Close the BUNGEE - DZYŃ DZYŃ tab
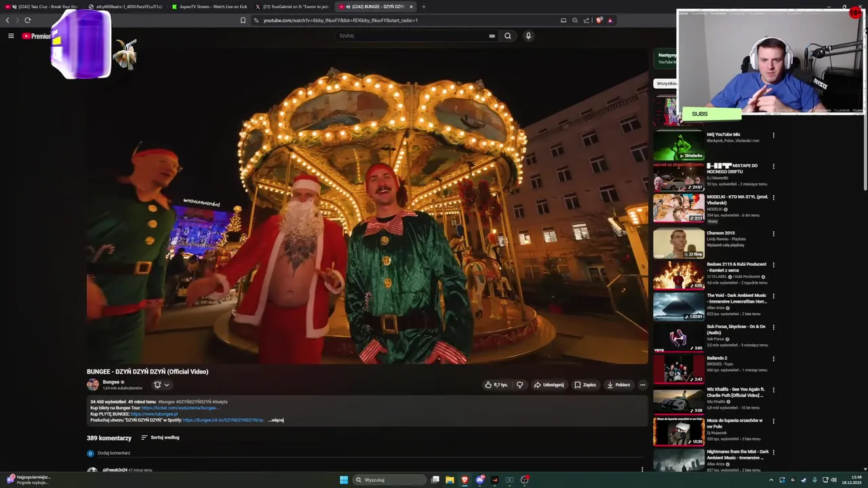Screen dimensions: 868x488 coord(411,7)
